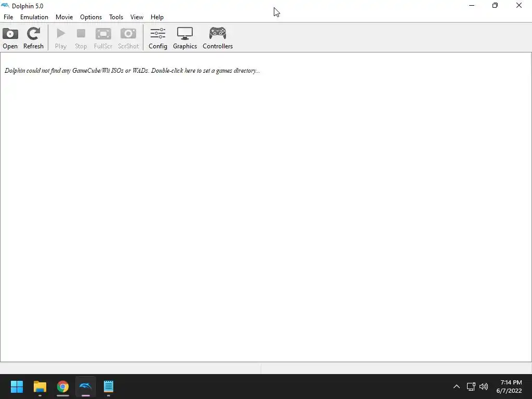Click the Dolphin logo in title bar
This screenshot has width=532, height=399.
[x=5, y=6]
